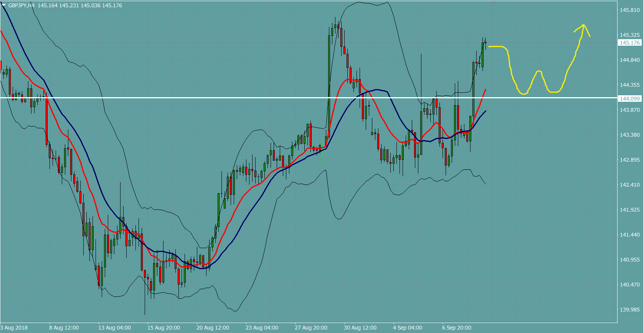Viewport: 644px width, 333px height.
Task: Select the red moving average line's right end
Action: [x=485, y=90]
